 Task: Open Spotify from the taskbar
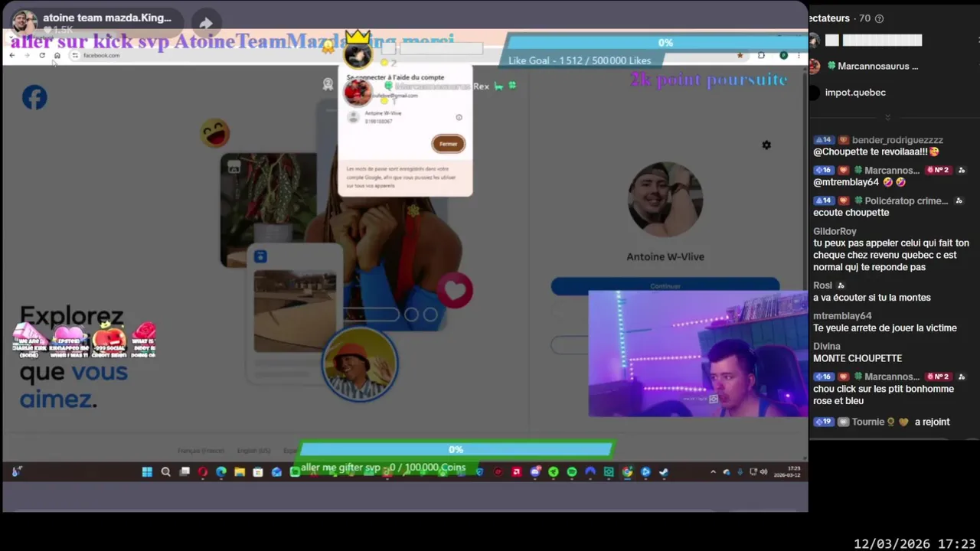tap(572, 472)
